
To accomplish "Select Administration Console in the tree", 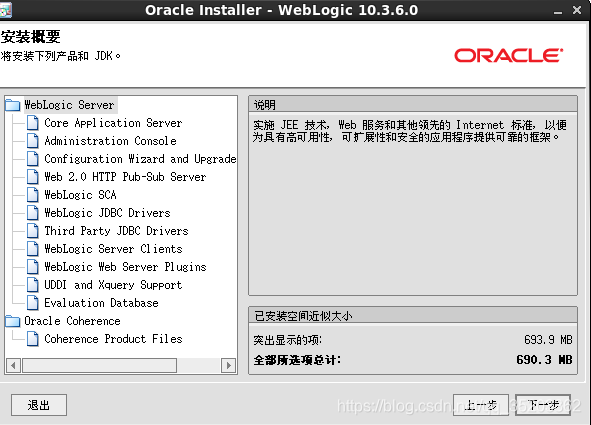I will click(x=110, y=141).
